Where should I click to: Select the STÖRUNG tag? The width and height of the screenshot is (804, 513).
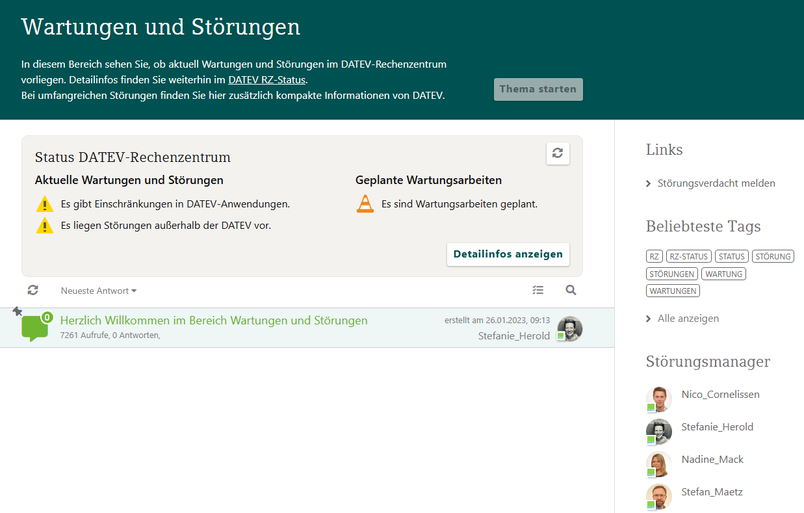pos(773,256)
